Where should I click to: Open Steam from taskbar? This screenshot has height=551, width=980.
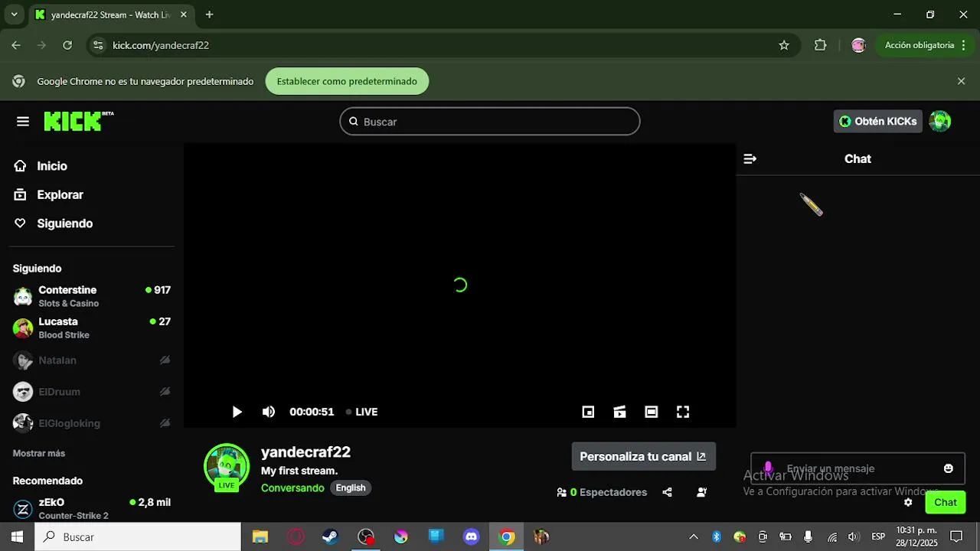pos(330,536)
